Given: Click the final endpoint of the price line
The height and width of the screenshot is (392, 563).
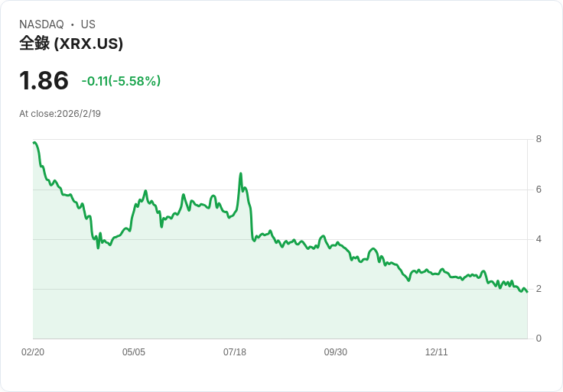Looking at the screenshot, I should coord(527,292).
